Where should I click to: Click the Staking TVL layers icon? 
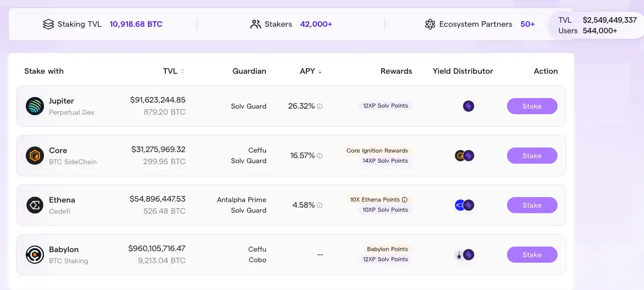(x=49, y=24)
